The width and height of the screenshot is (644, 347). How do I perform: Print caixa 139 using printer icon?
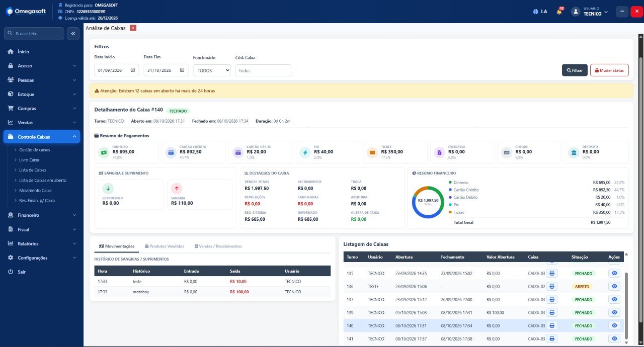click(x=552, y=312)
